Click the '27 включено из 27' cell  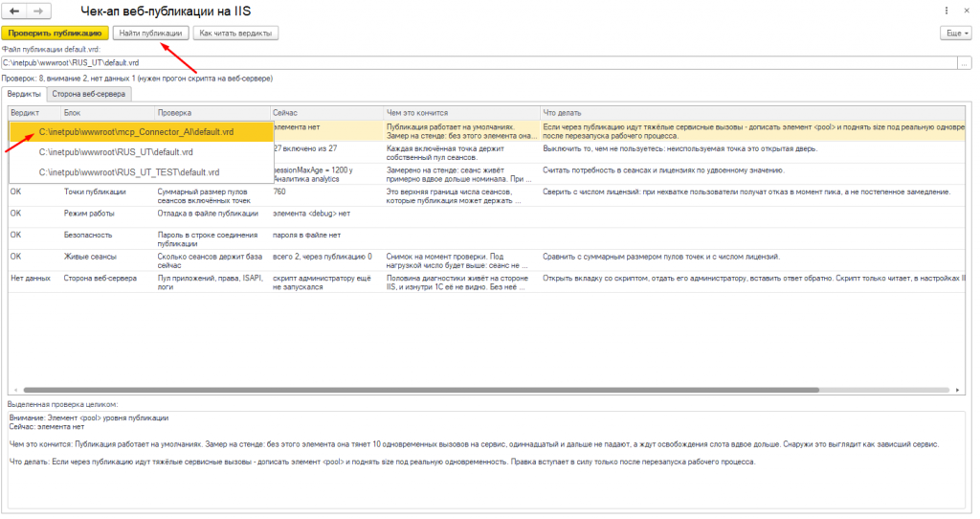coord(329,152)
